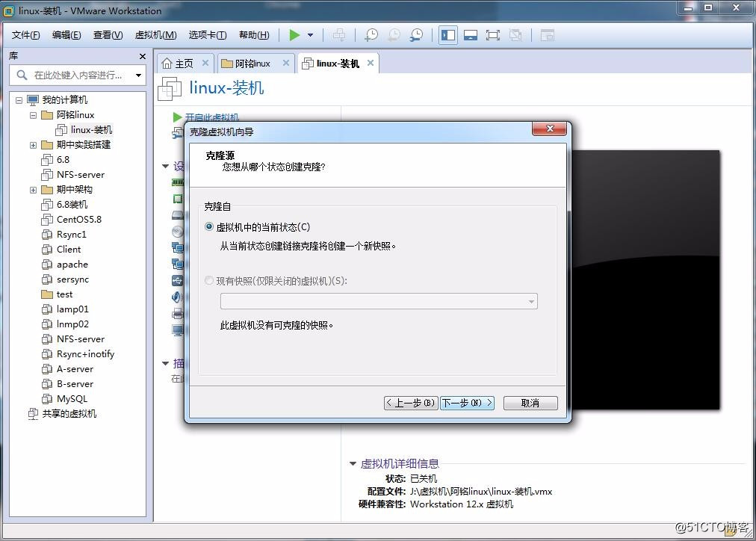Click the 下一步(N) next button
Screen dimensions: 756x541
pos(467,403)
